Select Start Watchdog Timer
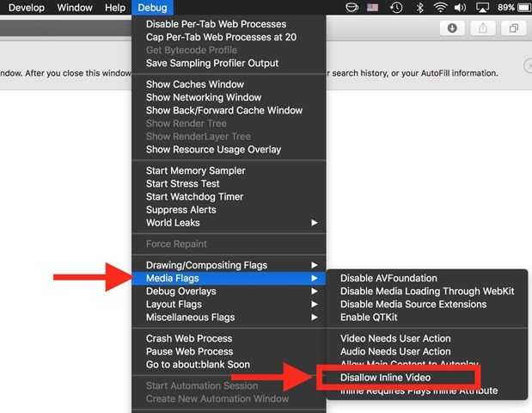The image size is (532, 413). [x=229, y=197]
